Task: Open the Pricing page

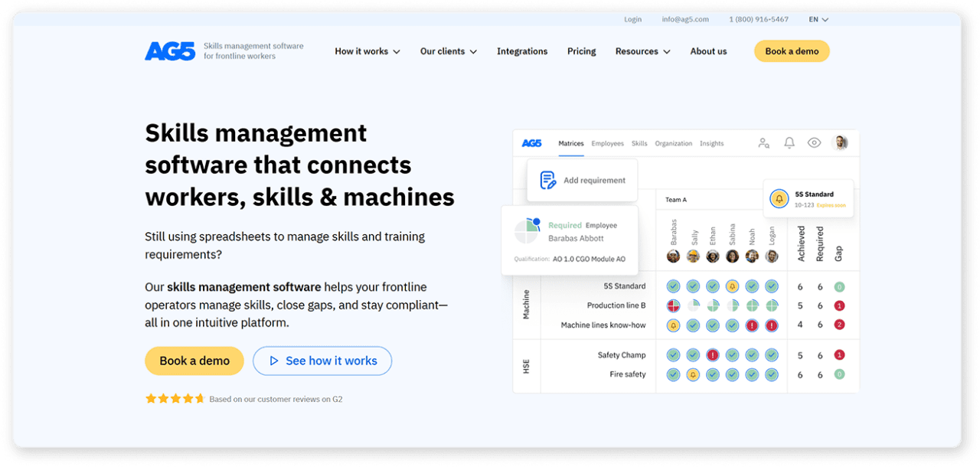Action: (x=582, y=51)
